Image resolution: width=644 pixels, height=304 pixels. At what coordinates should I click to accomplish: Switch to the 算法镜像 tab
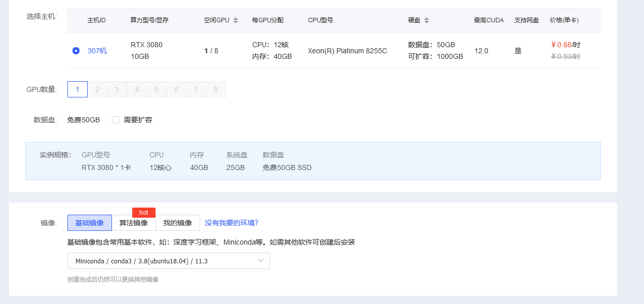click(x=134, y=223)
